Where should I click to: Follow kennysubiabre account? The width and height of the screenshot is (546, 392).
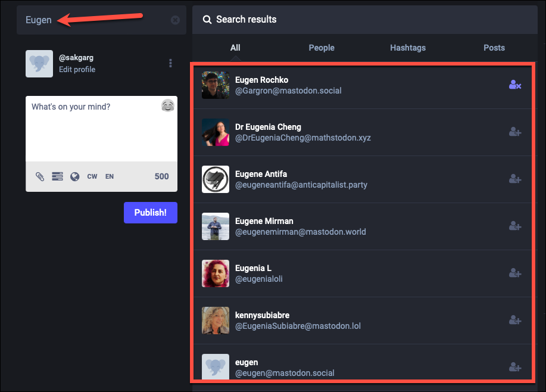point(515,321)
